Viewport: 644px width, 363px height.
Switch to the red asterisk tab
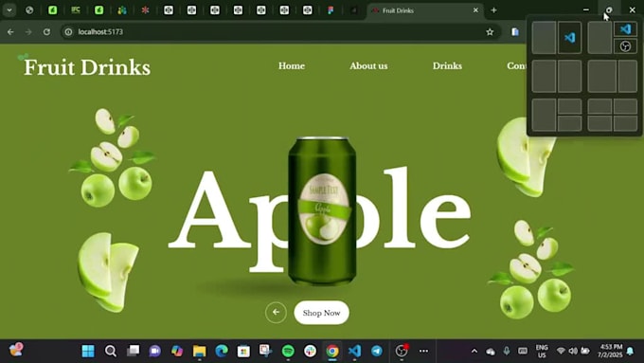coord(145,10)
